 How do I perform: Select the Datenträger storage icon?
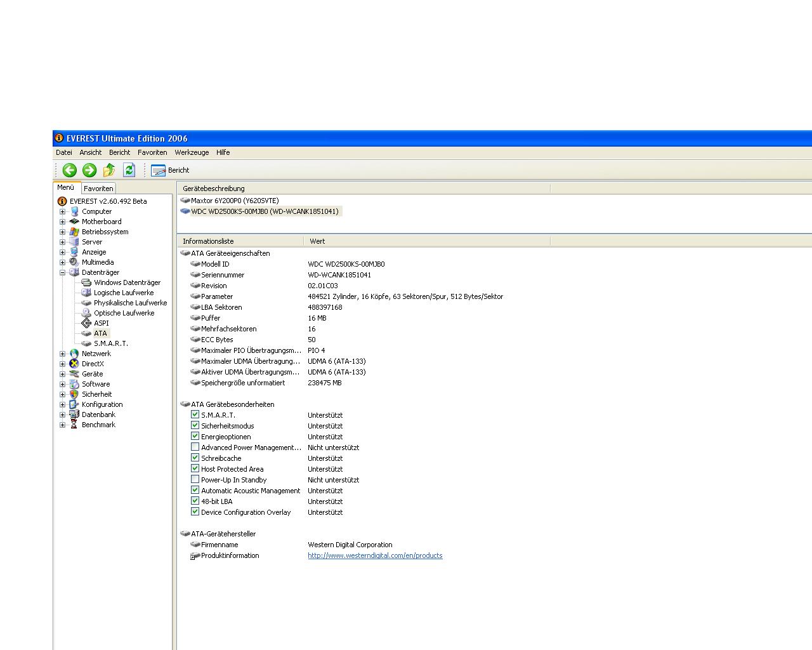click(74, 272)
